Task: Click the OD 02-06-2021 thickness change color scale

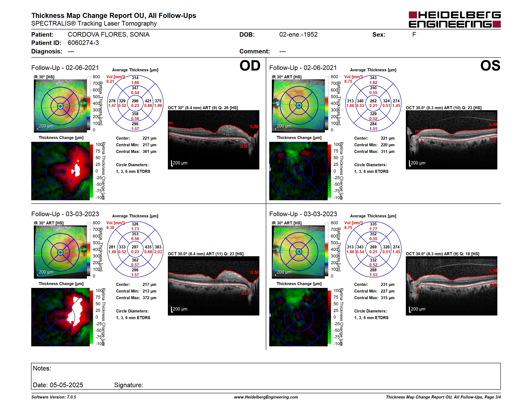Action: [91, 171]
